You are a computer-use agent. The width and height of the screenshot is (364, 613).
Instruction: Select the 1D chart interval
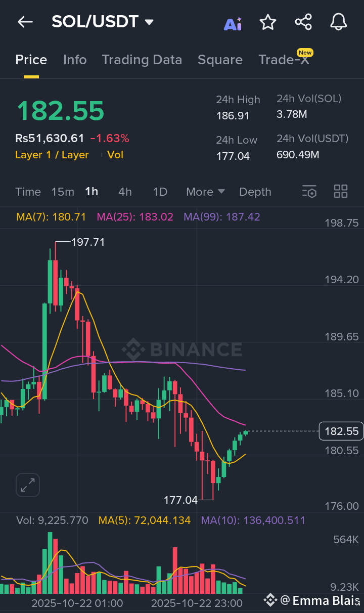coord(160,192)
